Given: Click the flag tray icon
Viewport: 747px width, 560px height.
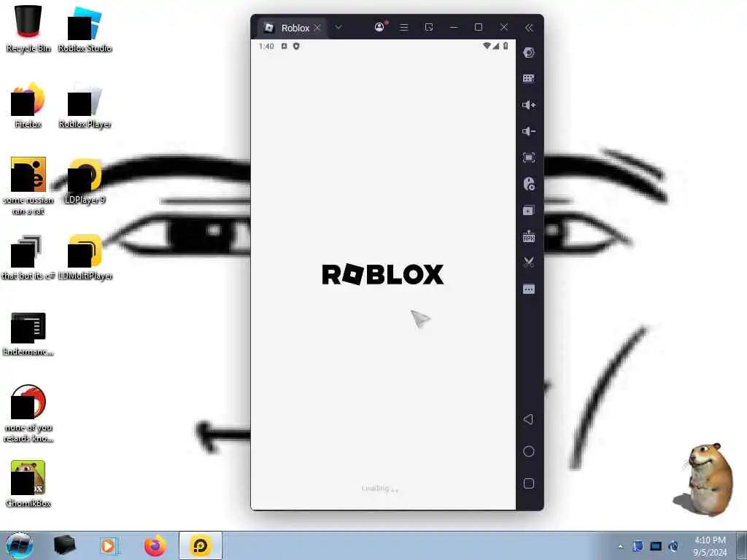Looking at the screenshot, I should 638,546.
